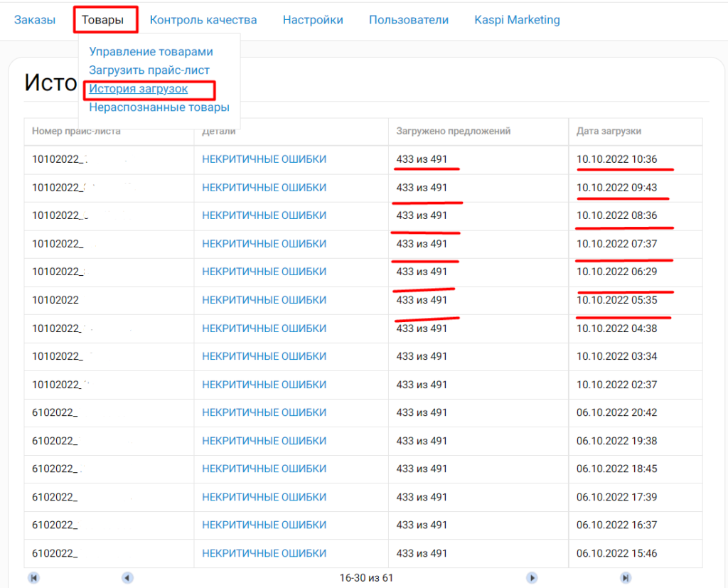Select Нераспознанные товары menu item
Viewport: 728px width, 588px height.
point(159,107)
